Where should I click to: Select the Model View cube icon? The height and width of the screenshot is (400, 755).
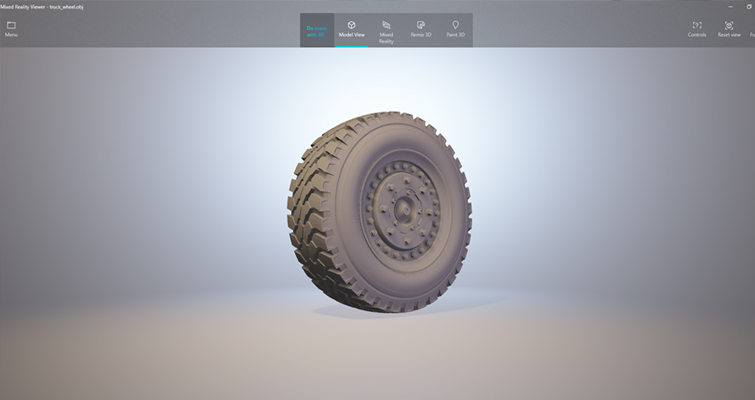[x=351, y=24]
